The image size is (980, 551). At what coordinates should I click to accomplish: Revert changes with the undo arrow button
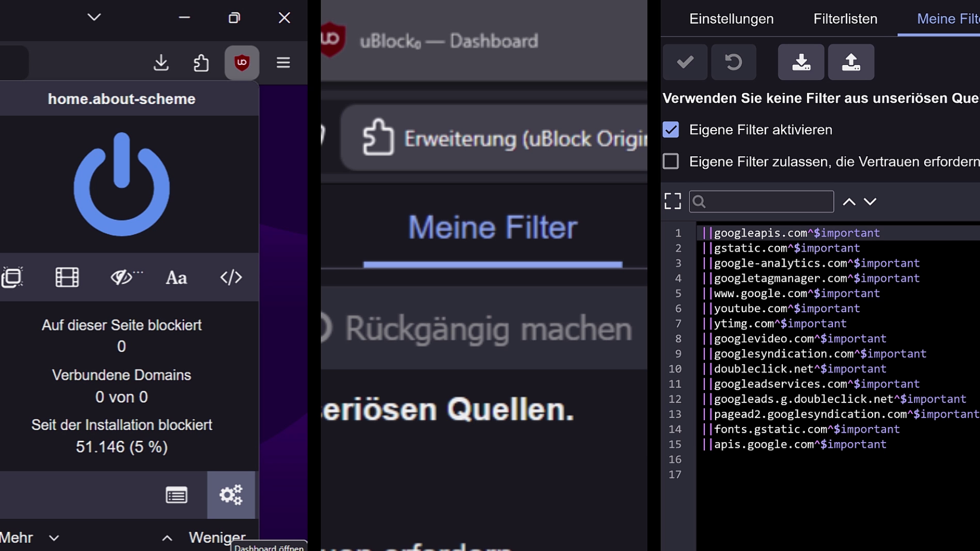pos(734,62)
